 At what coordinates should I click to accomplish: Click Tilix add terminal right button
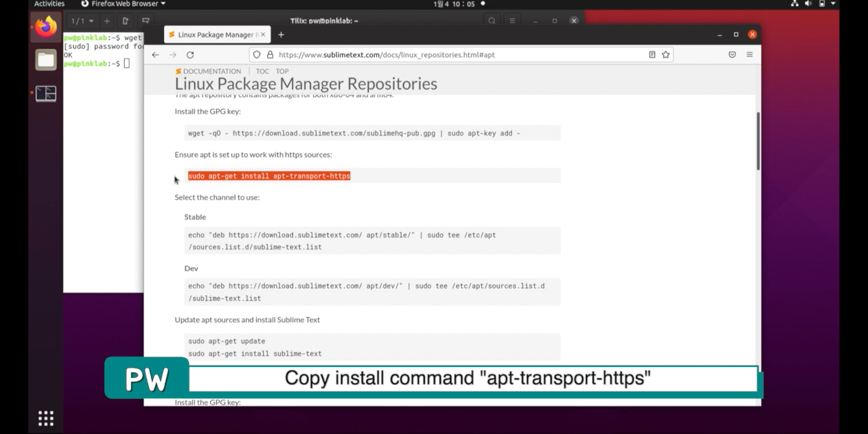[125, 21]
